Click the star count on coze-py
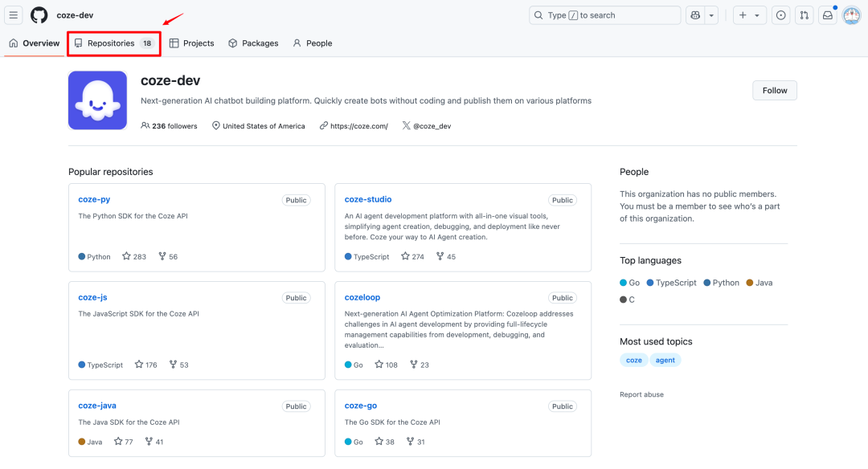 134,256
